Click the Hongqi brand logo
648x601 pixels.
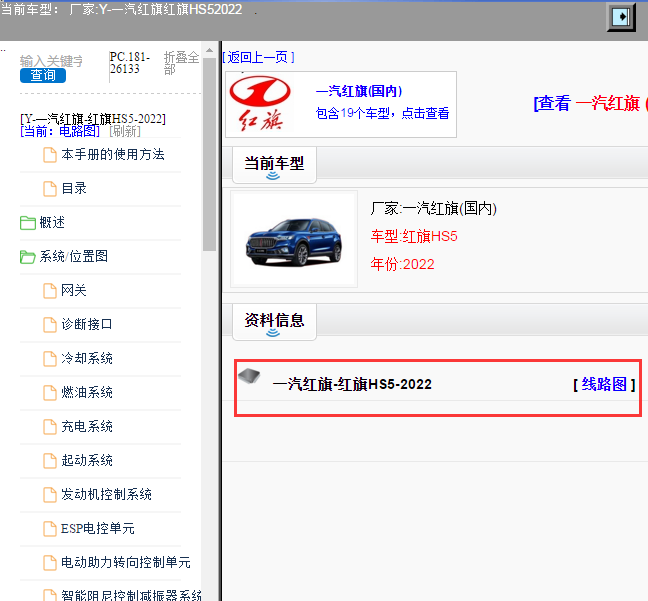click(x=260, y=103)
